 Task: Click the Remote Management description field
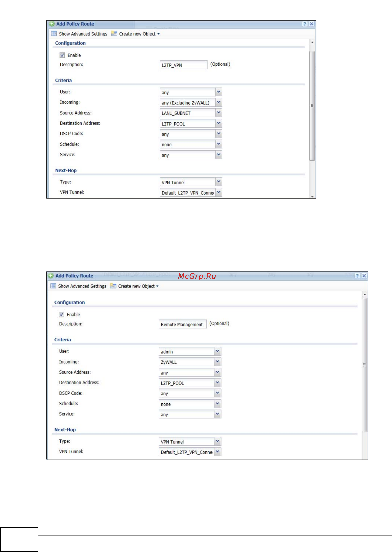(182, 324)
